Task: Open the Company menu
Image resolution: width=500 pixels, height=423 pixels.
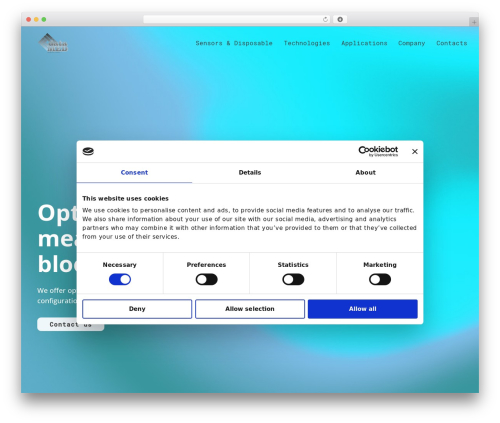Action: tap(412, 43)
